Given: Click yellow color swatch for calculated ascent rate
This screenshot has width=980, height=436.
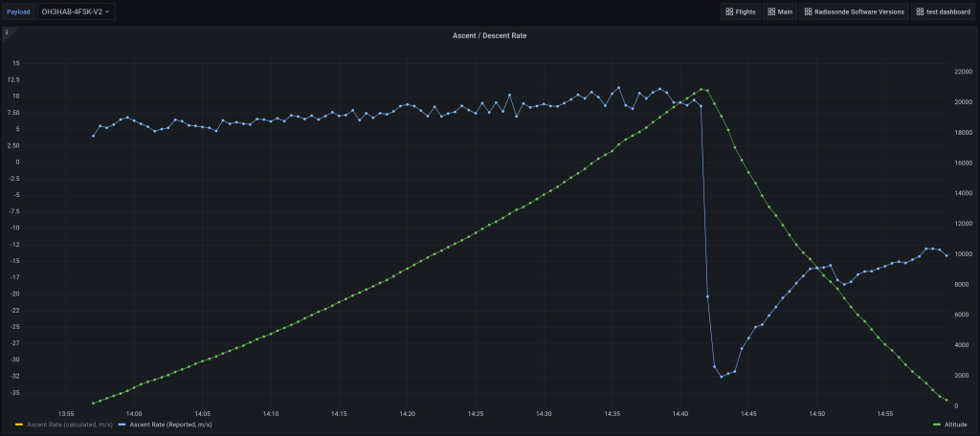Looking at the screenshot, I should tap(19, 425).
